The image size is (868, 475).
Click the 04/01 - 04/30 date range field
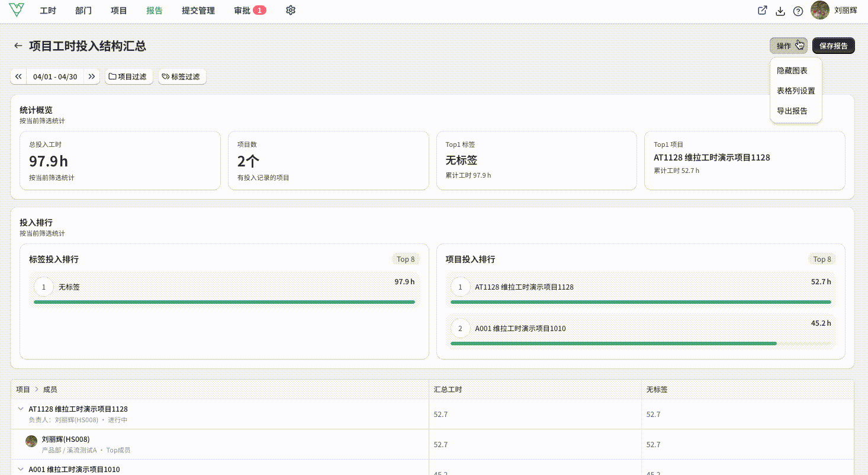55,76
